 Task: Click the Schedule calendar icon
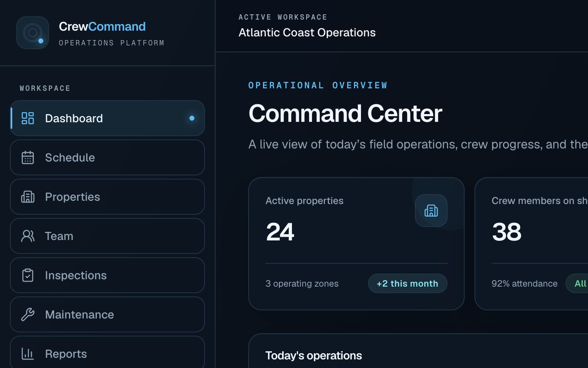point(28,157)
